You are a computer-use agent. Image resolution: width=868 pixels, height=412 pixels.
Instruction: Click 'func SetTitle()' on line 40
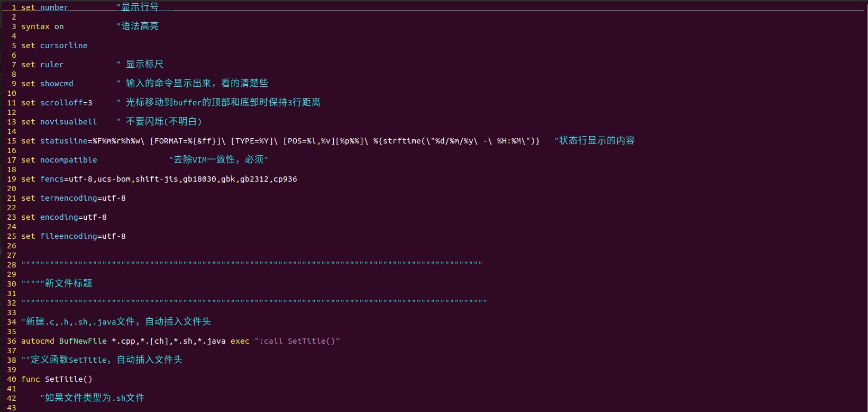57,379
